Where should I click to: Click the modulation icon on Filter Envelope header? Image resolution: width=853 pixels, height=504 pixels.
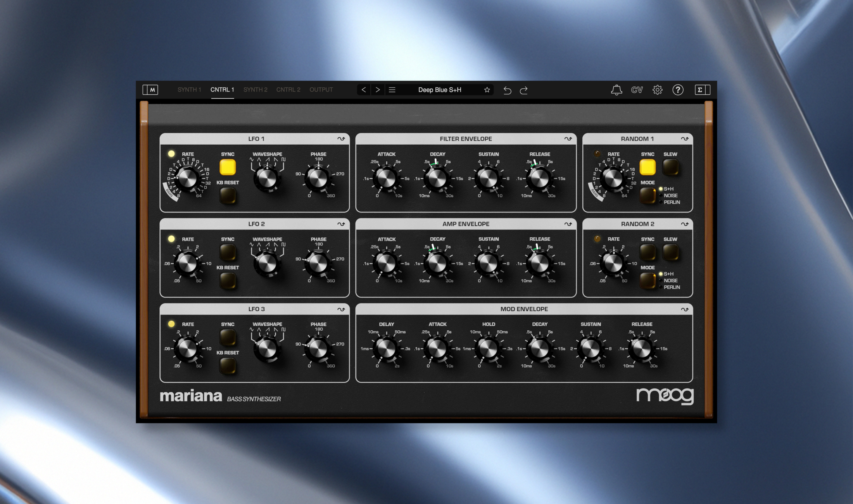tap(568, 139)
